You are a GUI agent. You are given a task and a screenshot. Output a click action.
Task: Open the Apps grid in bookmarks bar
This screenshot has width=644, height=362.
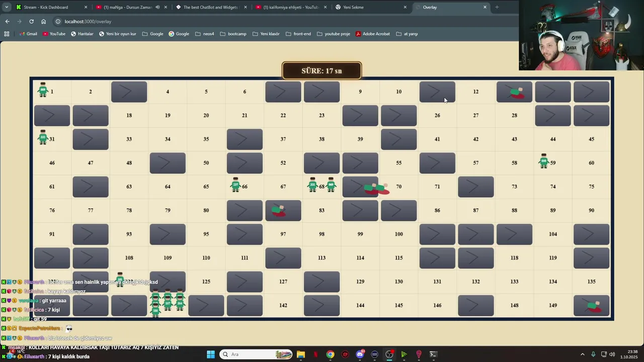7,34
